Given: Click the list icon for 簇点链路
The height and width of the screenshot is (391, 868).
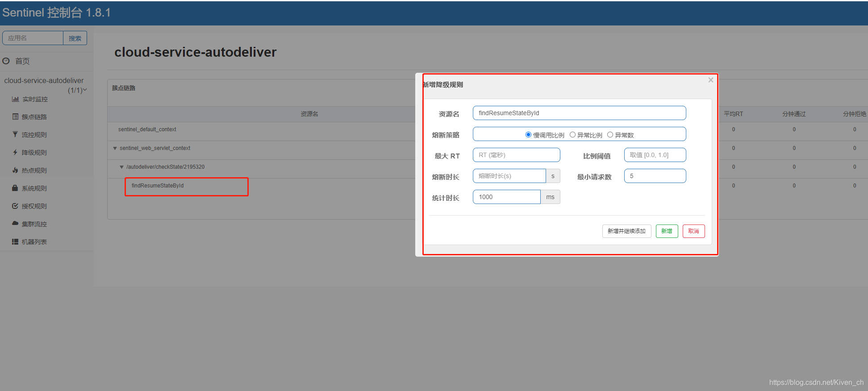Looking at the screenshot, I should 15,116.
